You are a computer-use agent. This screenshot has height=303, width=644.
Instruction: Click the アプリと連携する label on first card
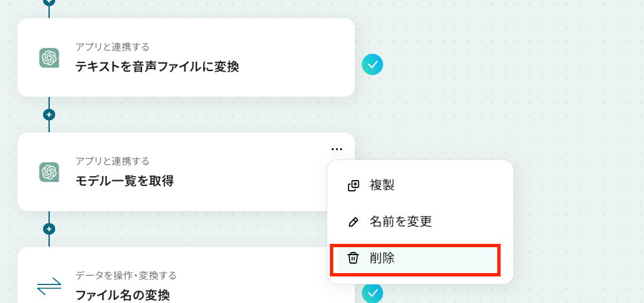[x=112, y=47]
